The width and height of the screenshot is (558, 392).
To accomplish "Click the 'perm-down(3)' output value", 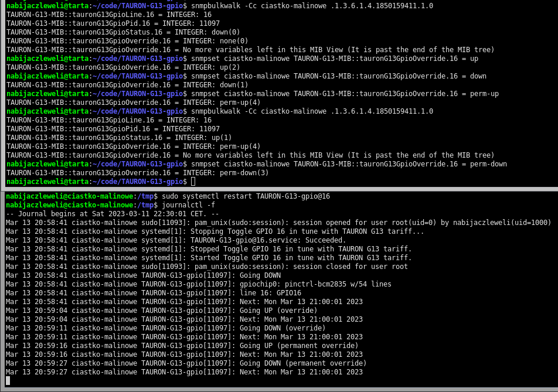I will (244, 173).
